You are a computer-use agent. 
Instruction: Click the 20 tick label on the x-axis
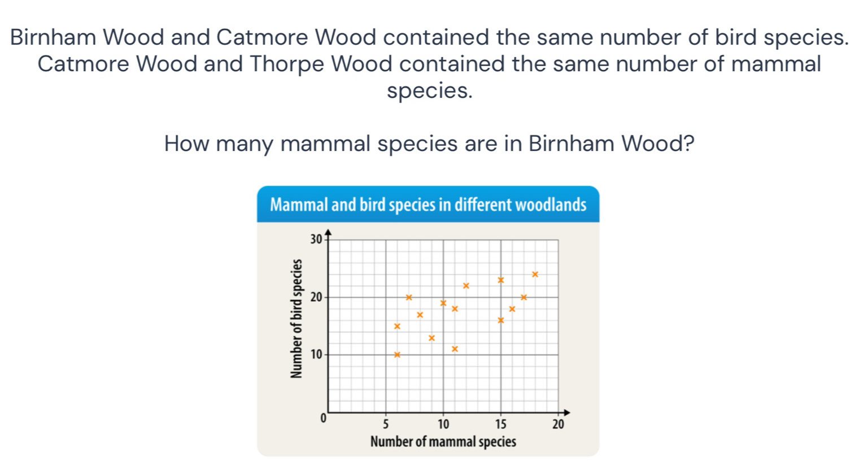click(x=557, y=425)
